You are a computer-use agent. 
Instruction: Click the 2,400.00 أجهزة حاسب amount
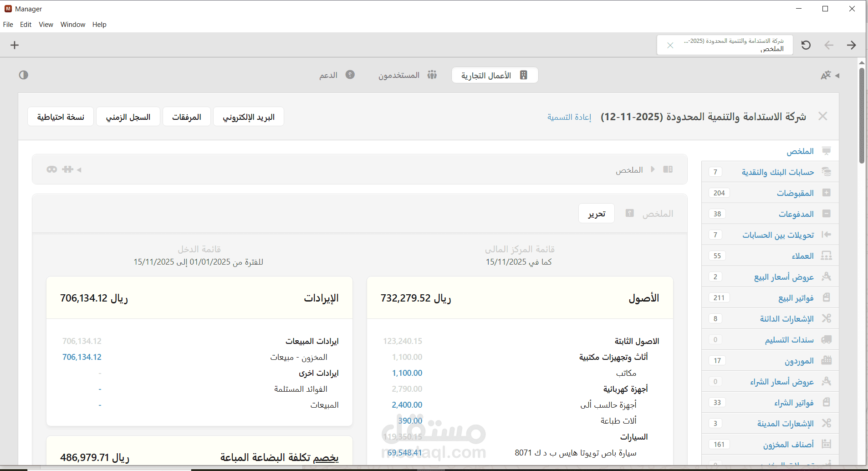(x=407, y=405)
